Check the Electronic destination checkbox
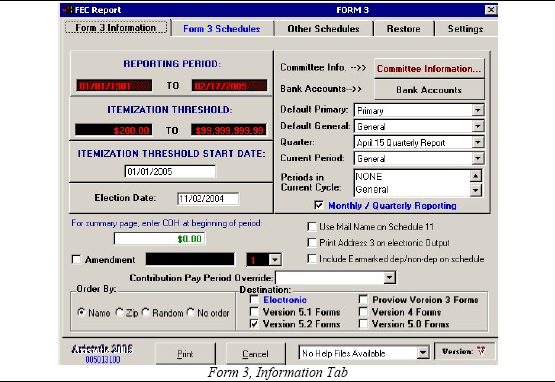The width and height of the screenshot is (555, 382). pyautogui.click(x=254, y=300)
